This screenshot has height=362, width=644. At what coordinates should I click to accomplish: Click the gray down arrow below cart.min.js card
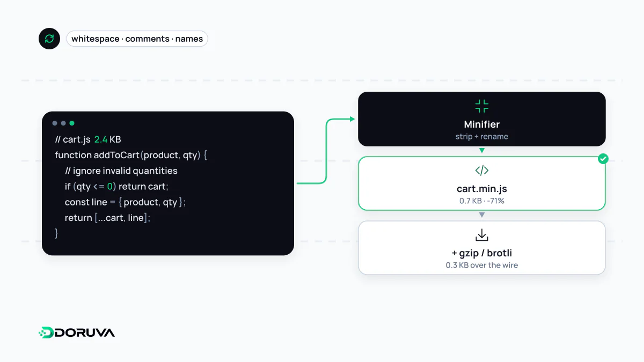pos(482,215)
